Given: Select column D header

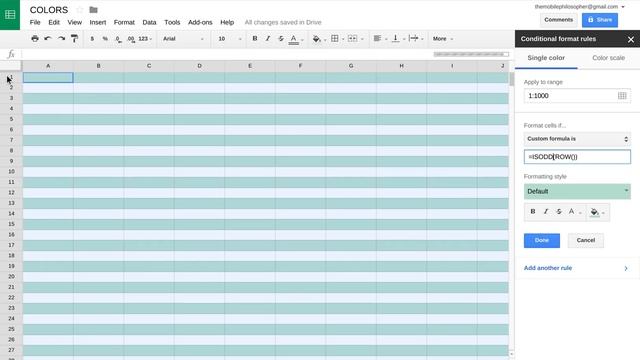Looking at the screenshot, I should tap(199, 66).
